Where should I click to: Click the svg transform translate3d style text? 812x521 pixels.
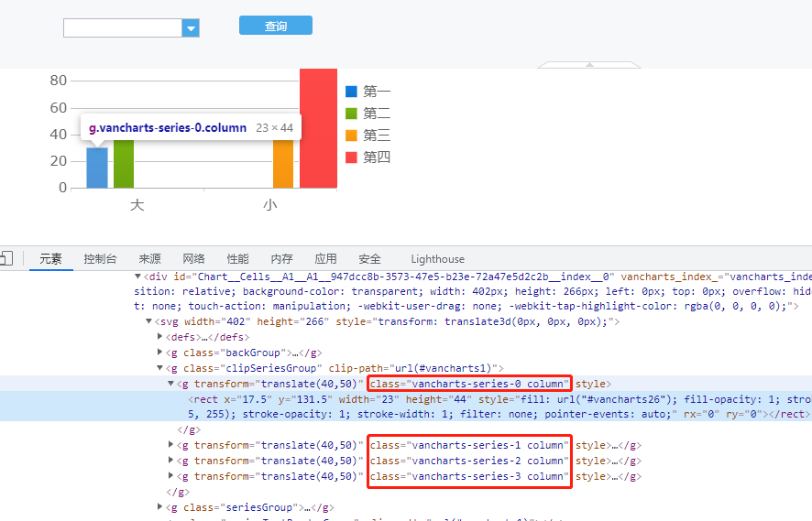pos(473,321)
